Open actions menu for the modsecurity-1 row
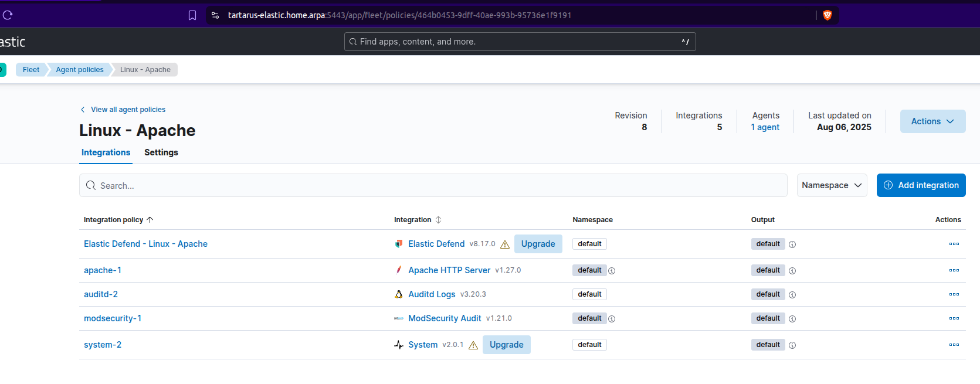The image size is (980, 384). 954,318
